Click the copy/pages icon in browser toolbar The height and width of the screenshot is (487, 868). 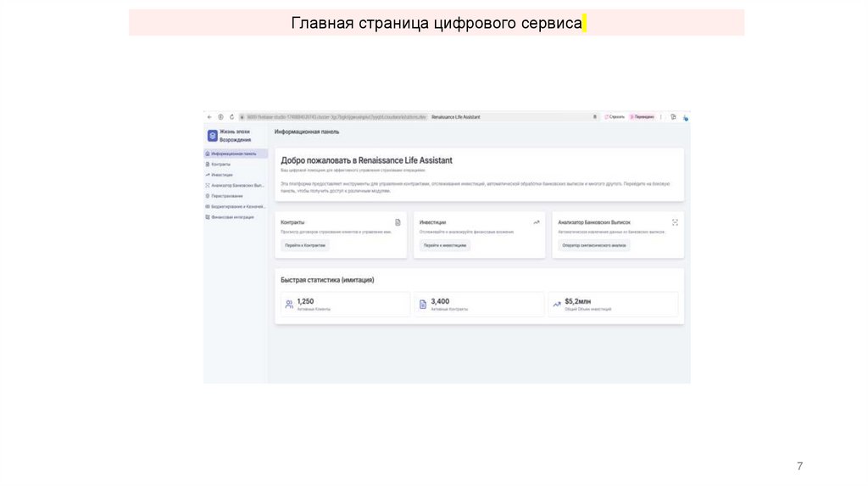673,117
